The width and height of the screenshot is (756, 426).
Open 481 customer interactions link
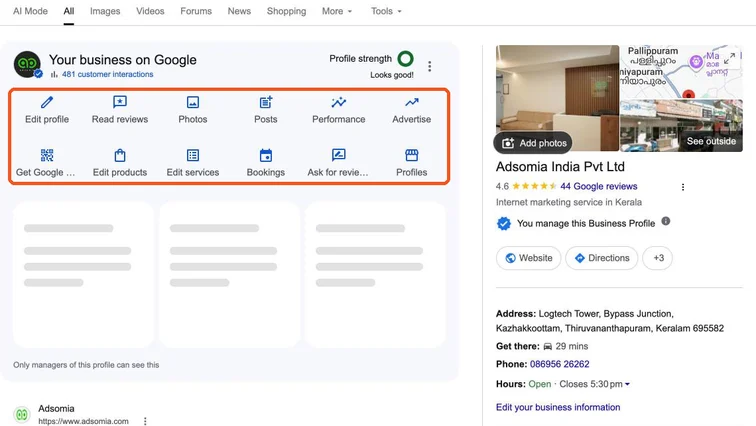108,74
